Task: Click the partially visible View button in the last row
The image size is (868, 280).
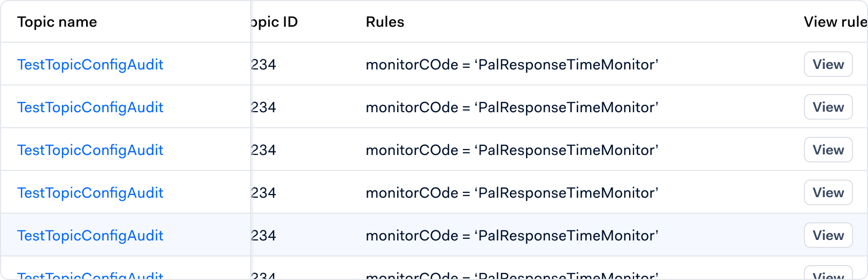Action: (828, 273)
